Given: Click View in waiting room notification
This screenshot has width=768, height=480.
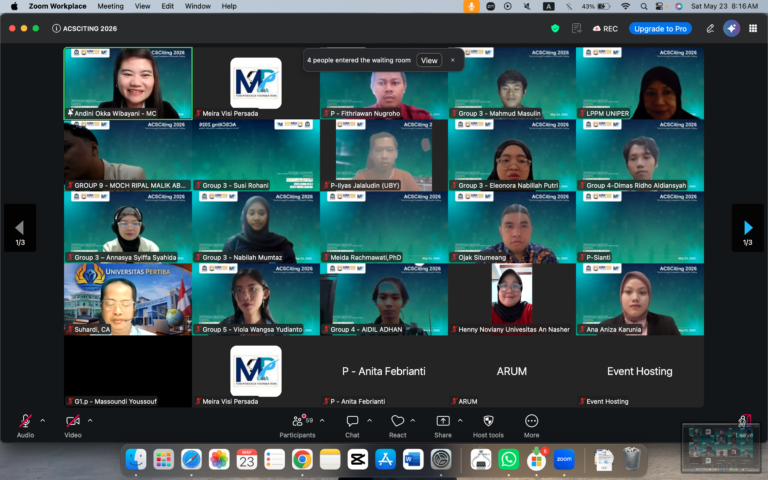Looking at the screenshot, I should point(429,60).
